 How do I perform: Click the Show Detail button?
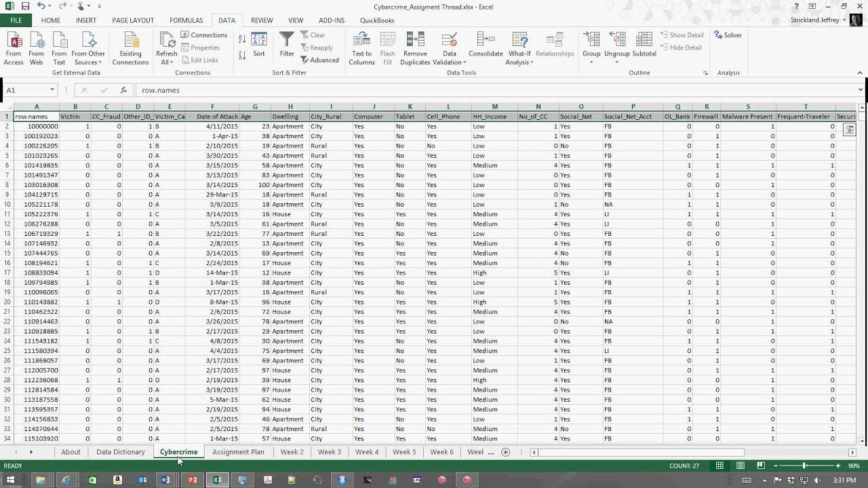tap(682, 35)
